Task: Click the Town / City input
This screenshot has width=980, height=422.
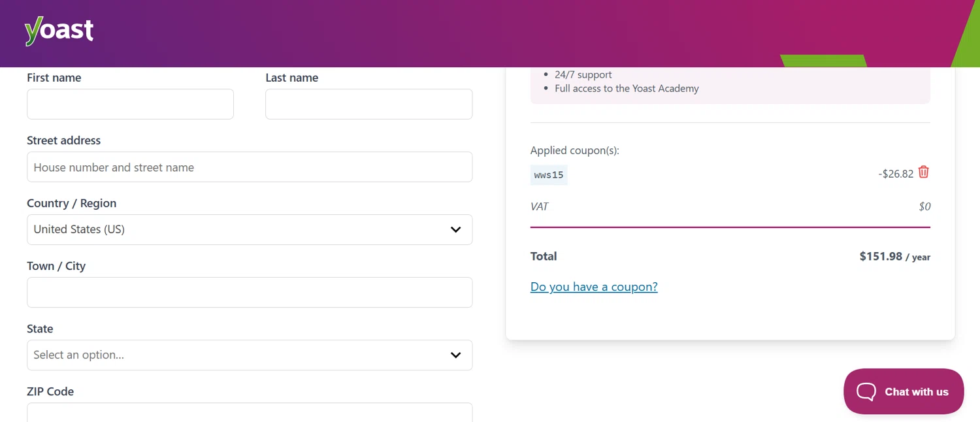Action: pos(250,292)
